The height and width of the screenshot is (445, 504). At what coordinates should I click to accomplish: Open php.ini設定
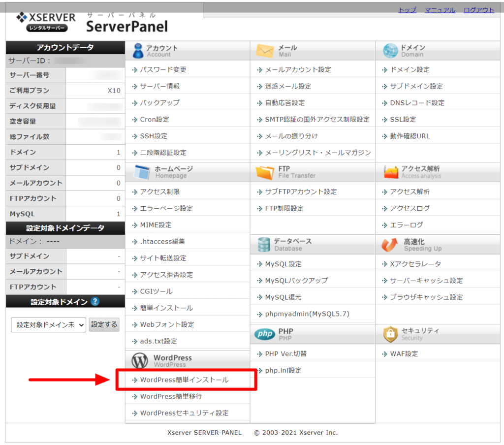pos(283,370)
